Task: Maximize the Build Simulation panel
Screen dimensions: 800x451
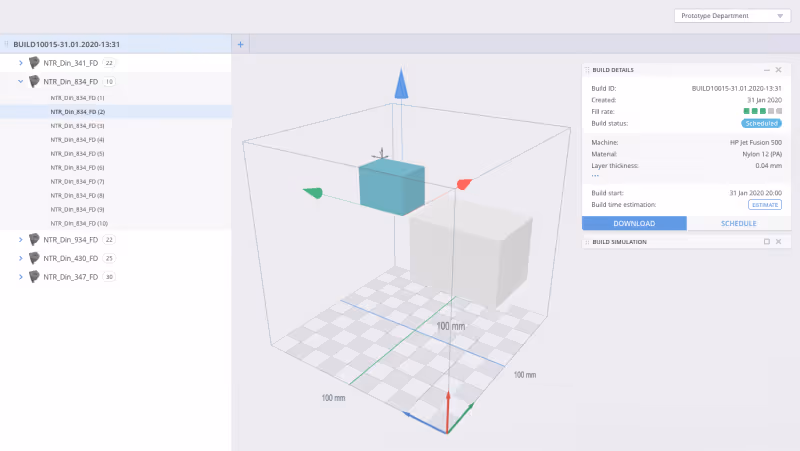Action: [x=766, y=242]
